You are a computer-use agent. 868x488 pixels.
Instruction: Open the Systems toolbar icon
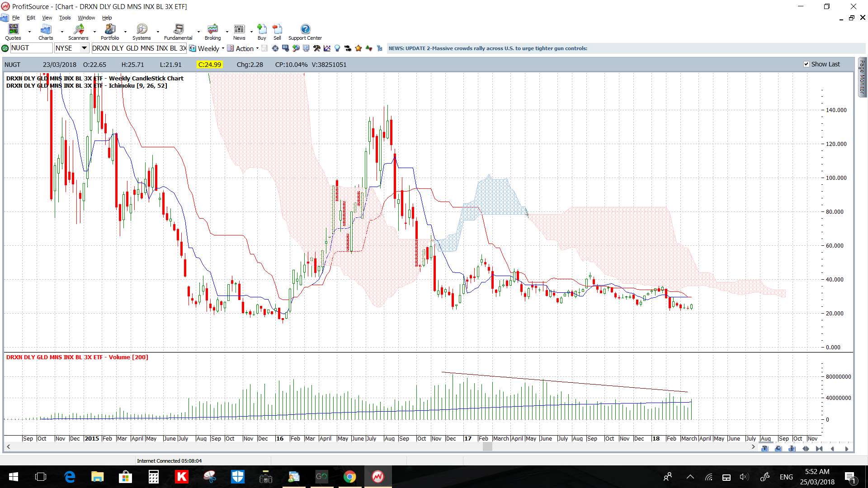pos(142,32)
